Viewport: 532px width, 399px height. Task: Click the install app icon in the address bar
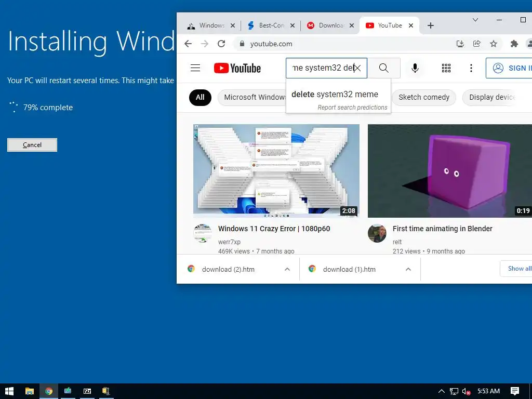460,44
